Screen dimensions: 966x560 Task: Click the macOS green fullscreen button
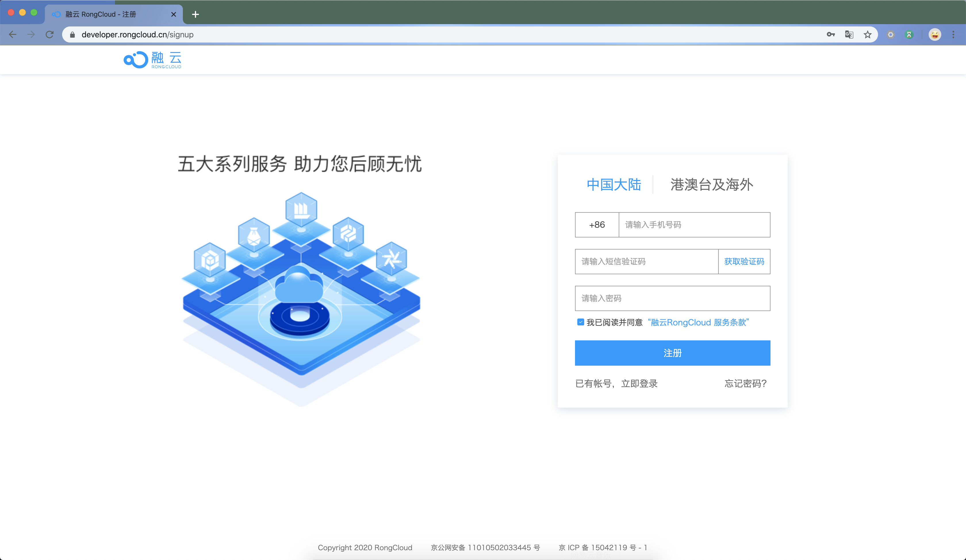coord(34,13)
